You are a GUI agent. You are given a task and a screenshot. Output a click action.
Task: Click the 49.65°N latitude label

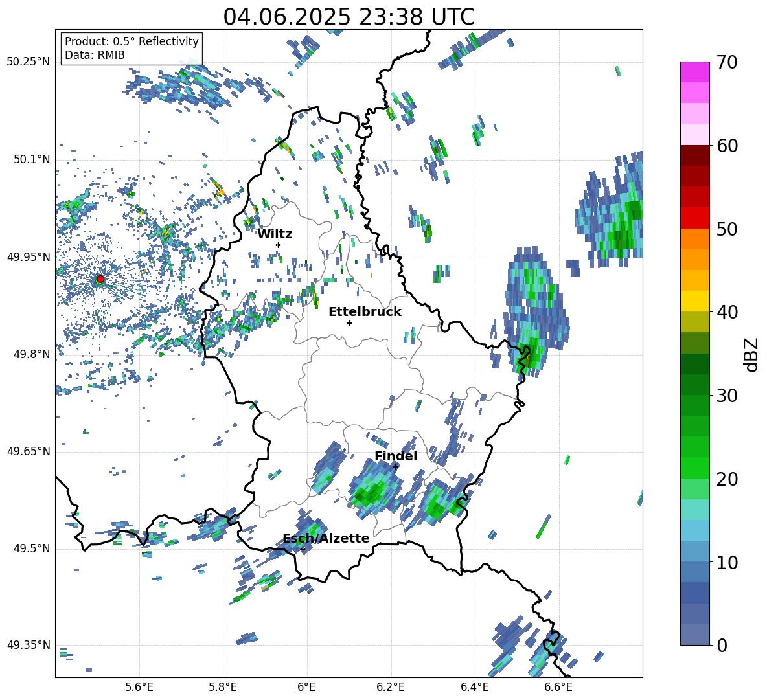[x=29, y=451]
